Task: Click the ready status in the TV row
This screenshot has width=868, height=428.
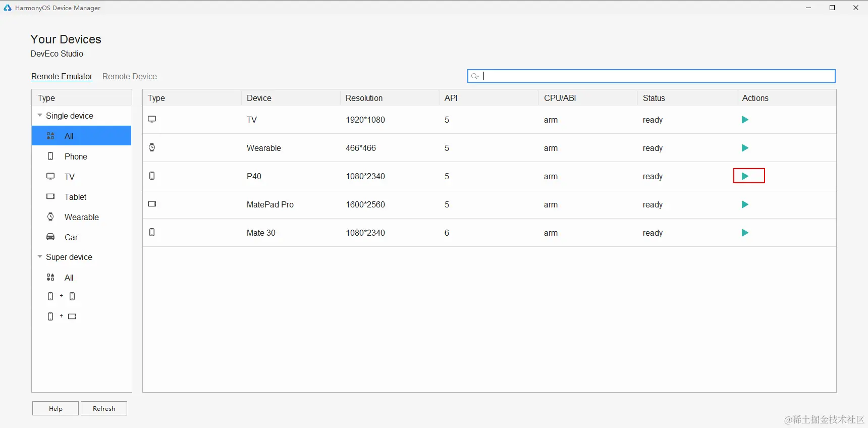Action: point(653,120)
